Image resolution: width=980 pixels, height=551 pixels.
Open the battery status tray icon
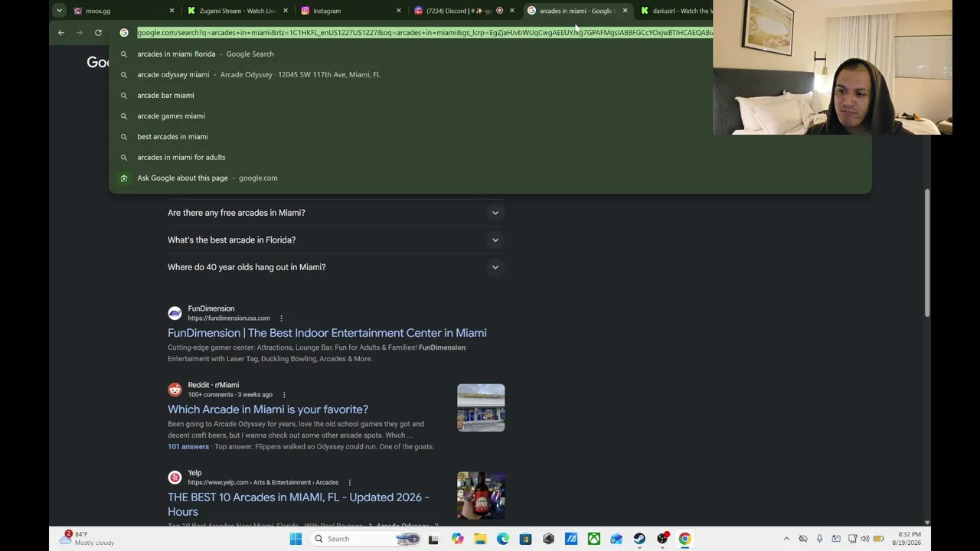point(879,539)
